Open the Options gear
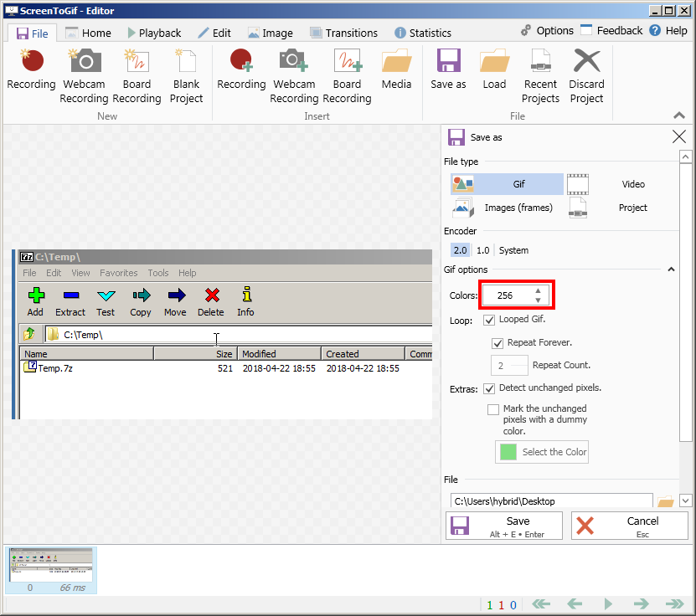696x616 pixels. [547, 31]
